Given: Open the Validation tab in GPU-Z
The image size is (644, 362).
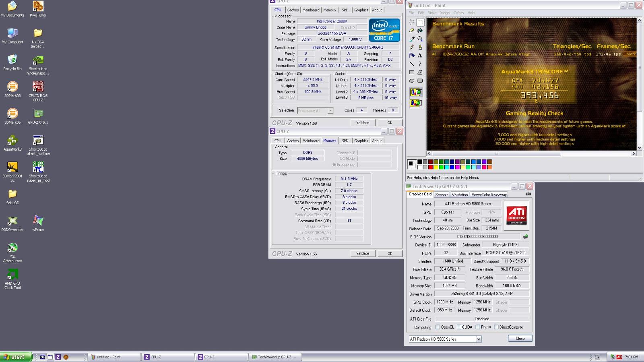Looking at the screenshot, I should [x=460, y=194].
